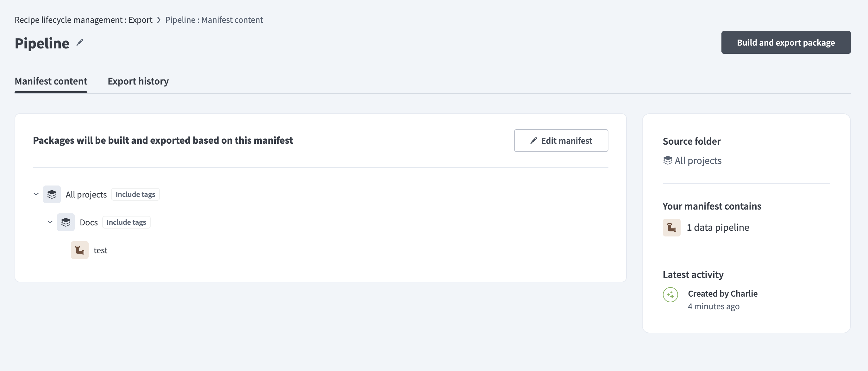The height and width of the screenshot is (371, 868).
Task: Toggle Include tags for All projects
Action: tap(135, 194)
